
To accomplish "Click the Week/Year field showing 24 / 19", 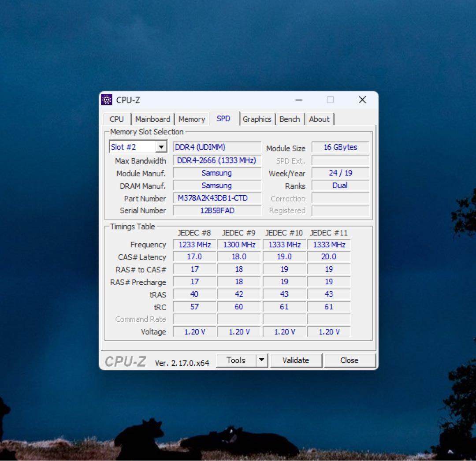I will tap(340, 173).
